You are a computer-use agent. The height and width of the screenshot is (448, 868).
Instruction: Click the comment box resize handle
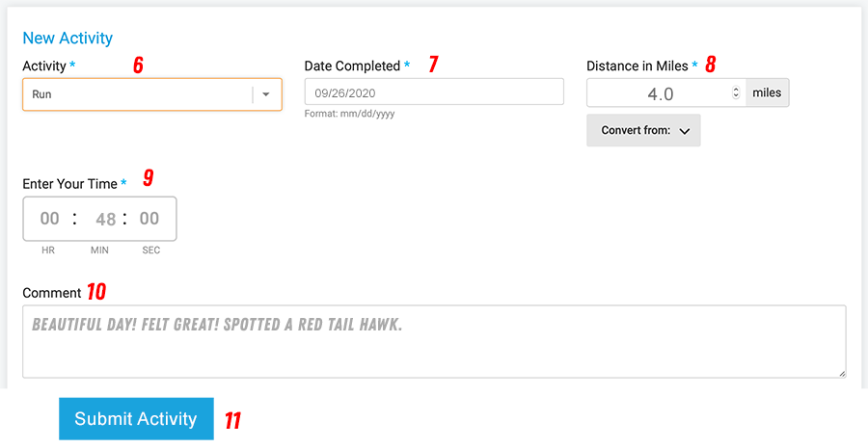click(x=842, y=374)
